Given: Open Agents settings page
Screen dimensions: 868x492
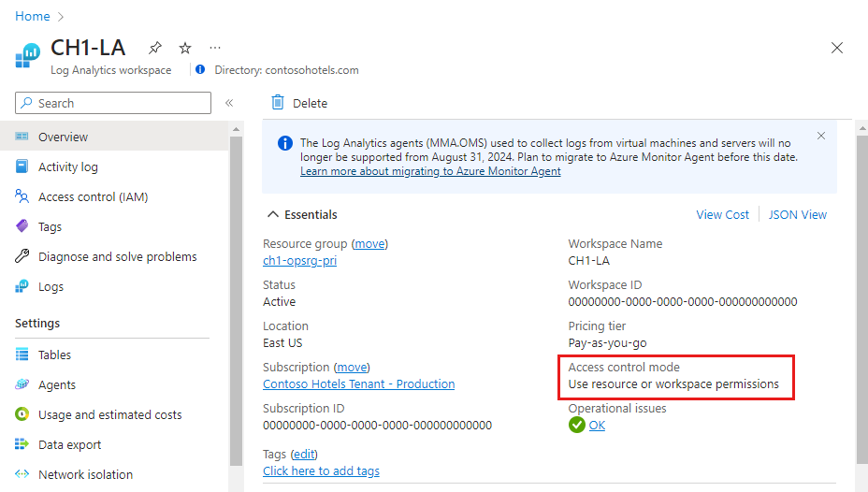Looking at the screenshot, I should [57, 384].
